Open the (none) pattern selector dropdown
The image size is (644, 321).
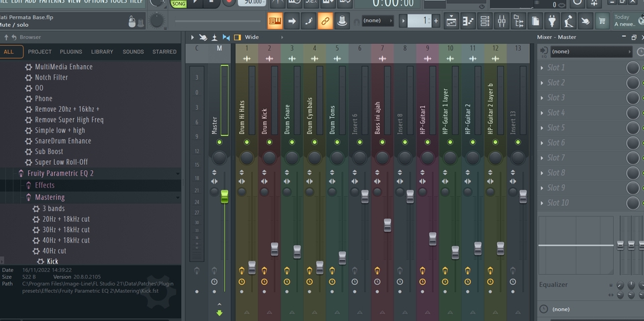(378, 21)
